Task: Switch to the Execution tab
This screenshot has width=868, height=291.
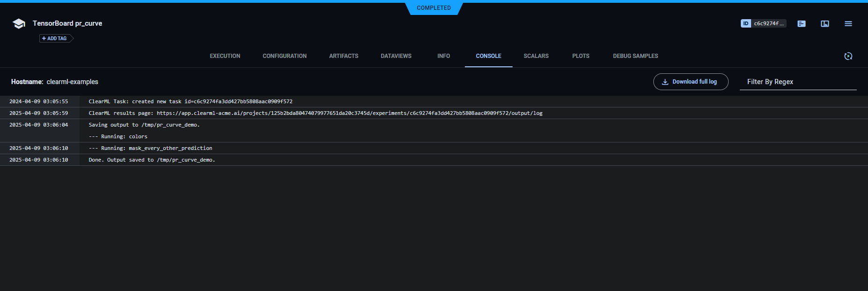Action: click(225, 56)
